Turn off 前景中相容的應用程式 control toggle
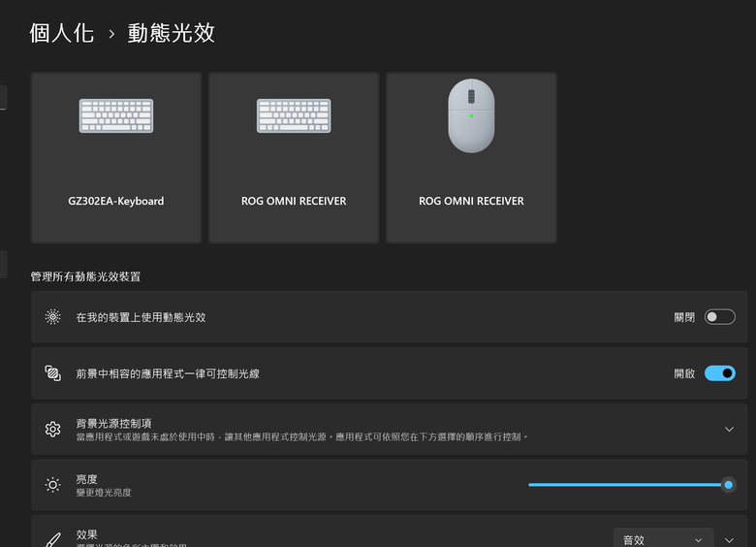This screenshot has width=756, height=547. pyautogui.click(x=719, y=373)
